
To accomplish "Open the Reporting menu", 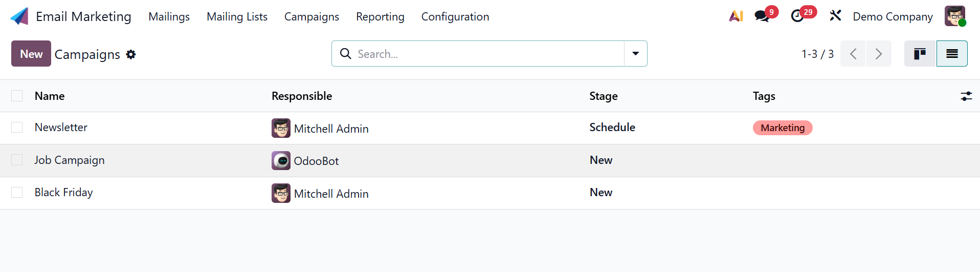I will (x=380, y=17).
